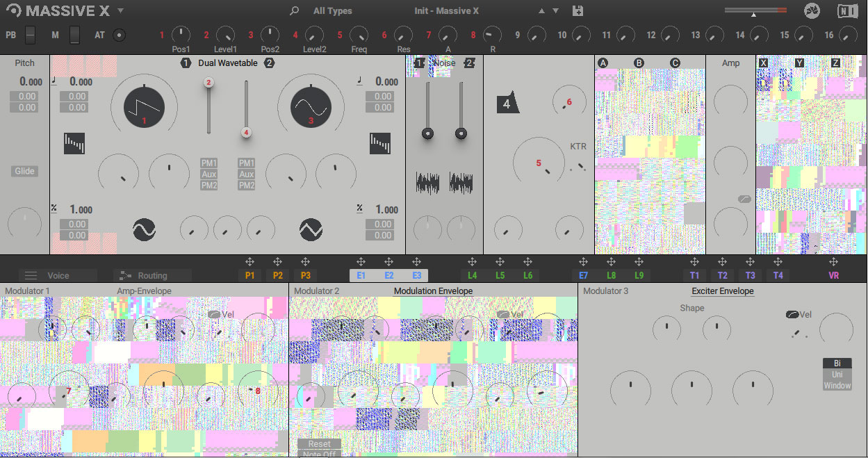Open the All Types filter dropdown

coord(332,11)
